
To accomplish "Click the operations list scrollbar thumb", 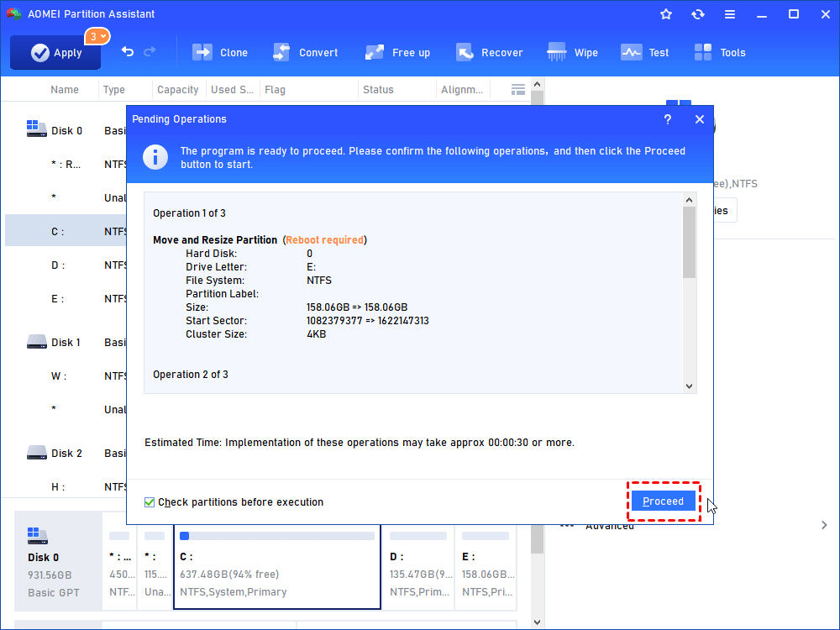I will pyautogui.click(x=689, y=242).
